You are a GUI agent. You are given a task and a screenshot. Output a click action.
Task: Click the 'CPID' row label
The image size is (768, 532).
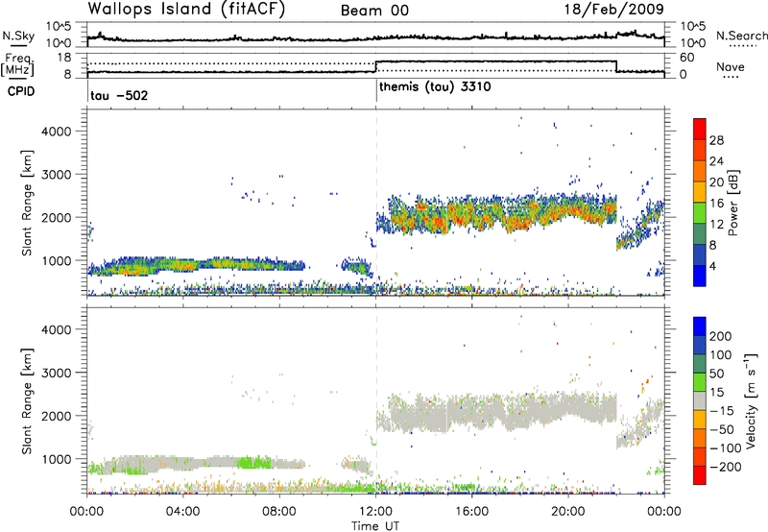pyautogui.click(x=21, y=91)
